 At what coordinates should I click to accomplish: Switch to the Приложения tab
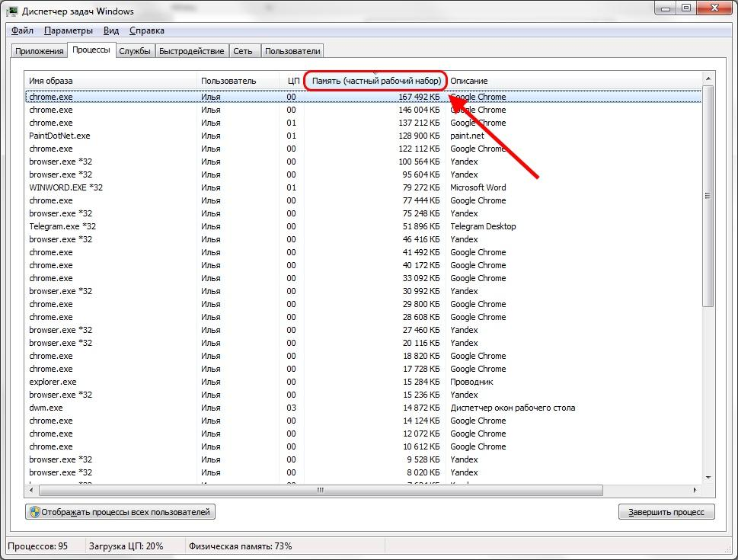point(39,51)
